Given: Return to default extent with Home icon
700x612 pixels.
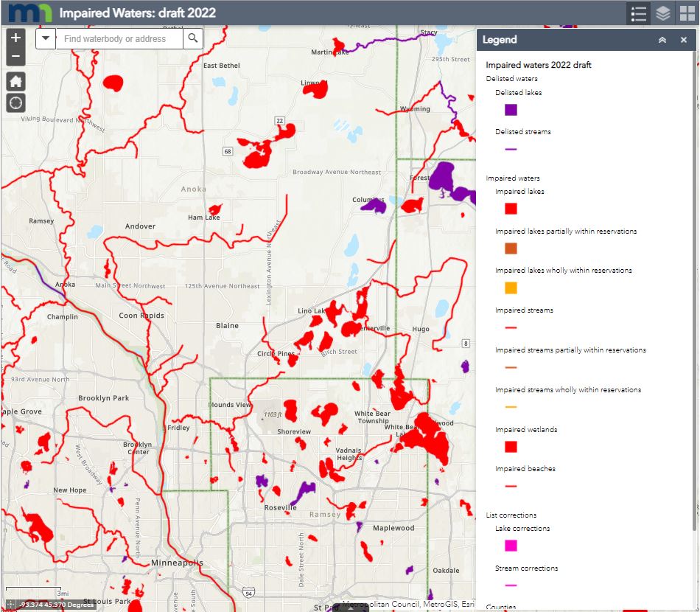Looking at the screenshot, I should tap(15, 81).
